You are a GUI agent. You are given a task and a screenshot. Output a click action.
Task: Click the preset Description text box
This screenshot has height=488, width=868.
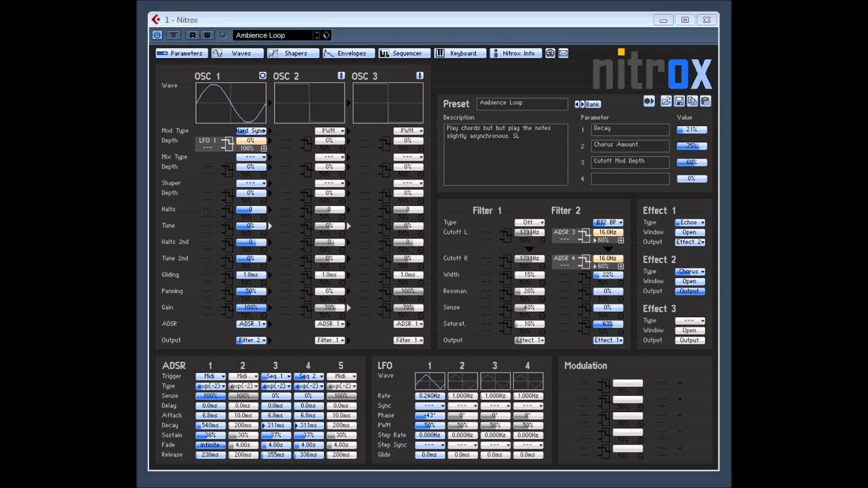(506, 155)
